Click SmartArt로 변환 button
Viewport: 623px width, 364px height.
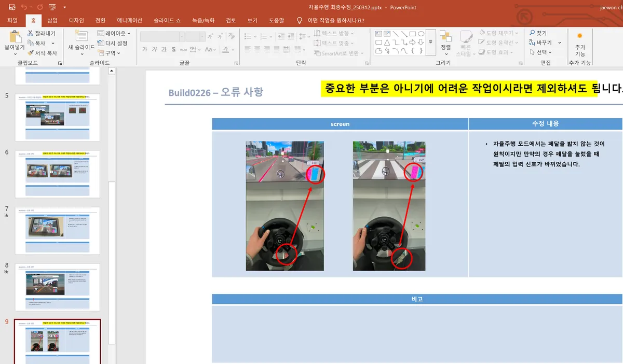pyautogui.click(x=338, y=53)
